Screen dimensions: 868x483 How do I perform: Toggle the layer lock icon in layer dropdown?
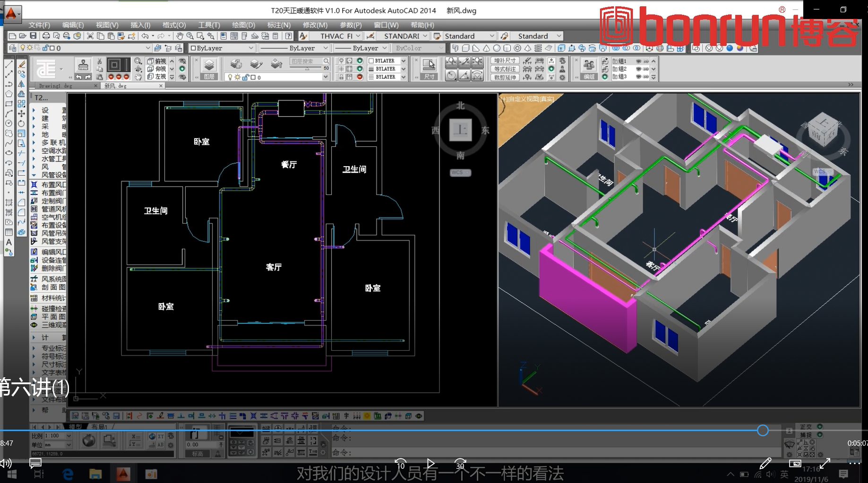pyautogui.click(x=45, y=48)
